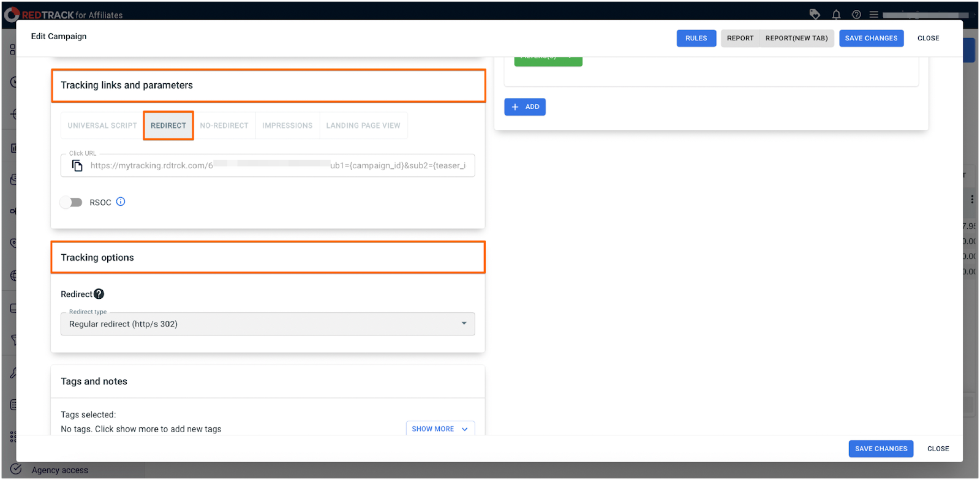
Task: Click the Report(New Tab) button
Action: [x=796, y=38]
